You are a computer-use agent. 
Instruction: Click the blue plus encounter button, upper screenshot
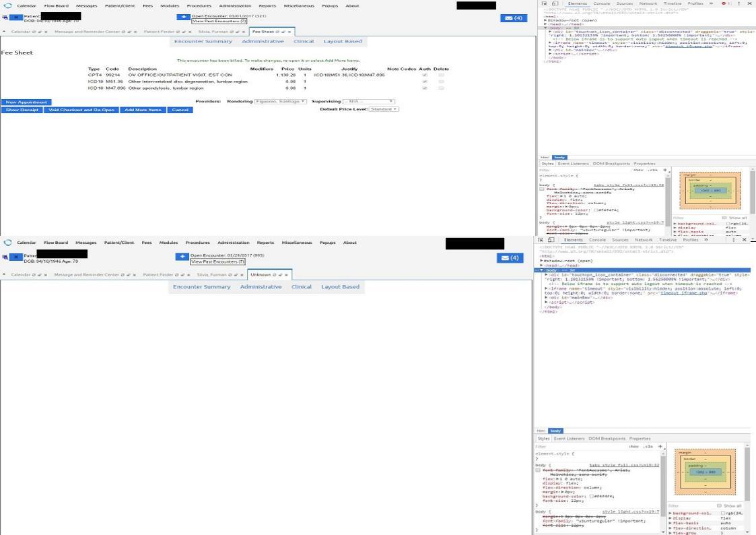(183, 17)
